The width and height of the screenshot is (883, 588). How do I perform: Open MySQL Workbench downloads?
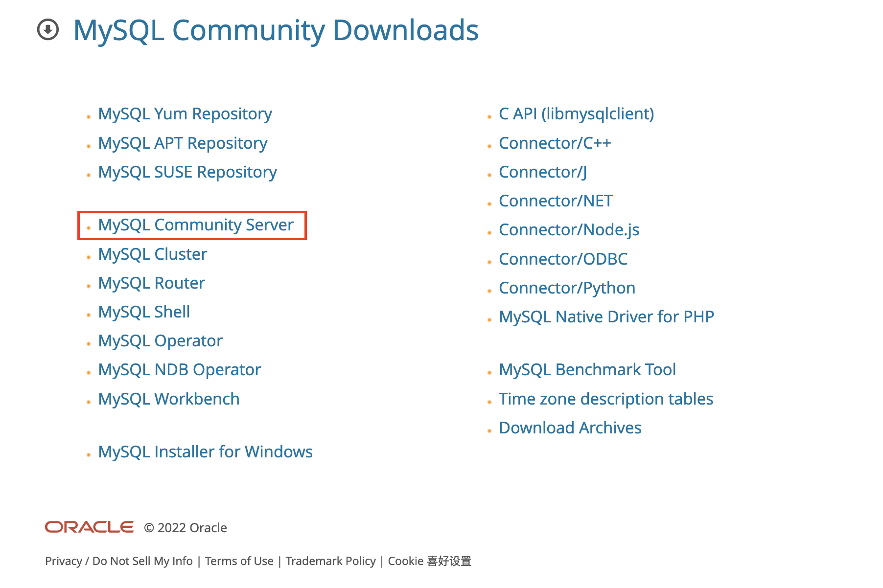[168, 399]
